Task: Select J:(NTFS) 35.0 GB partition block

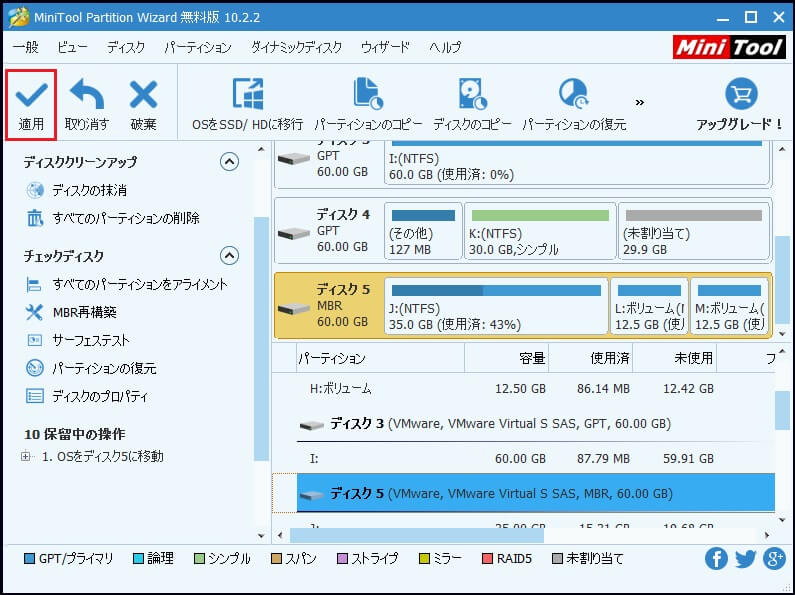Action: click(496, 306)
